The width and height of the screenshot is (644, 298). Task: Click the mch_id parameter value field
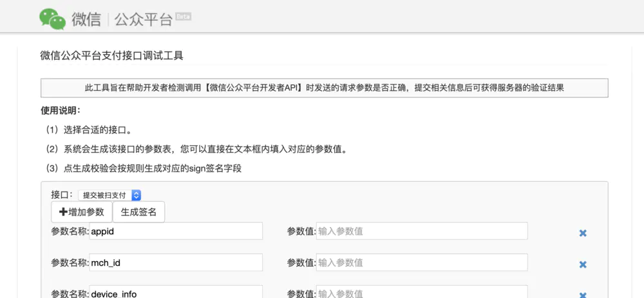point(422,262)
